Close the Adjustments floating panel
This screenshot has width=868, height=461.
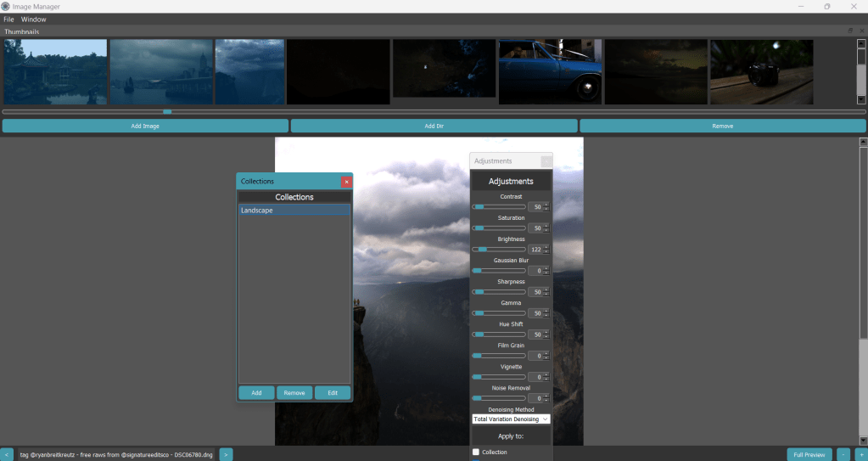click(x=546, y=161)
